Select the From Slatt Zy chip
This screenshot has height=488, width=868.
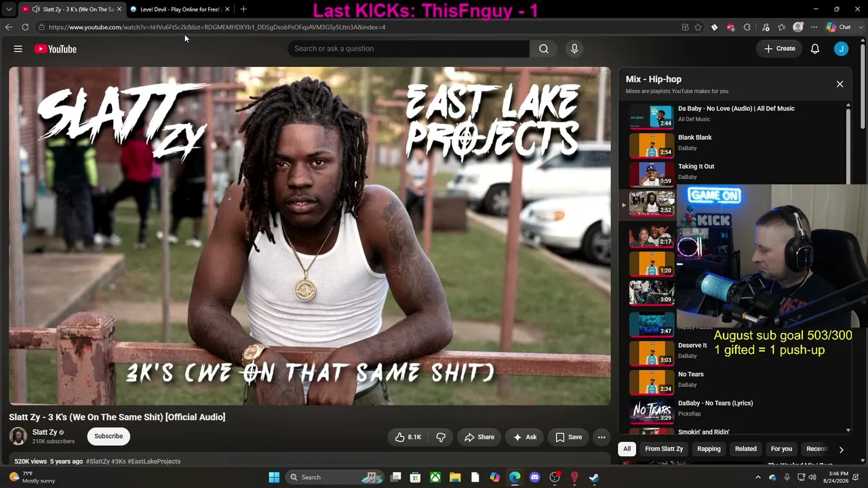[x=664, y=449]
